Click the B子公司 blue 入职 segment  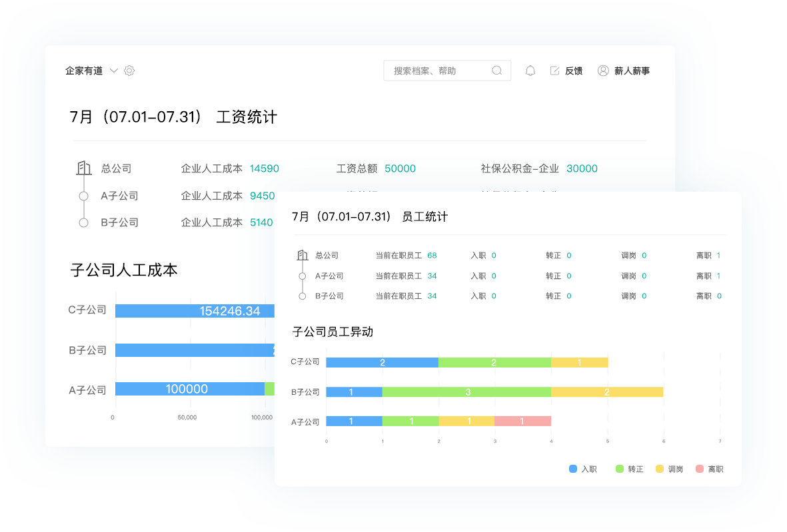click(355, 392)
